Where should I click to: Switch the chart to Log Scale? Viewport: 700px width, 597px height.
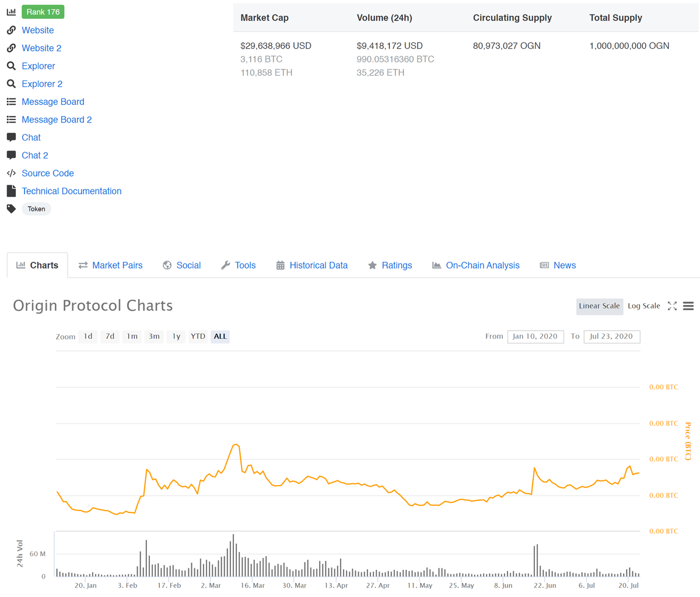pyautogui.click(x=644, y=306)
